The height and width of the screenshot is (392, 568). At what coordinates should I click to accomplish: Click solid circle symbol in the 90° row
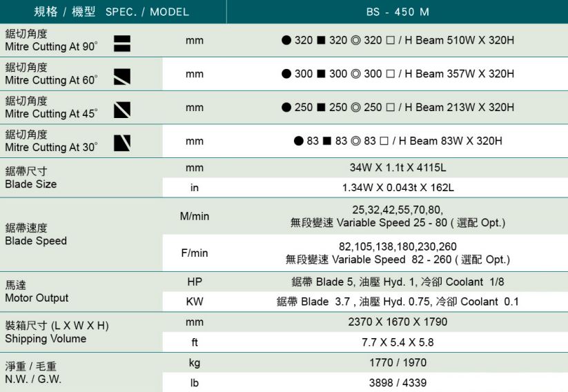(x=286, y=41)
